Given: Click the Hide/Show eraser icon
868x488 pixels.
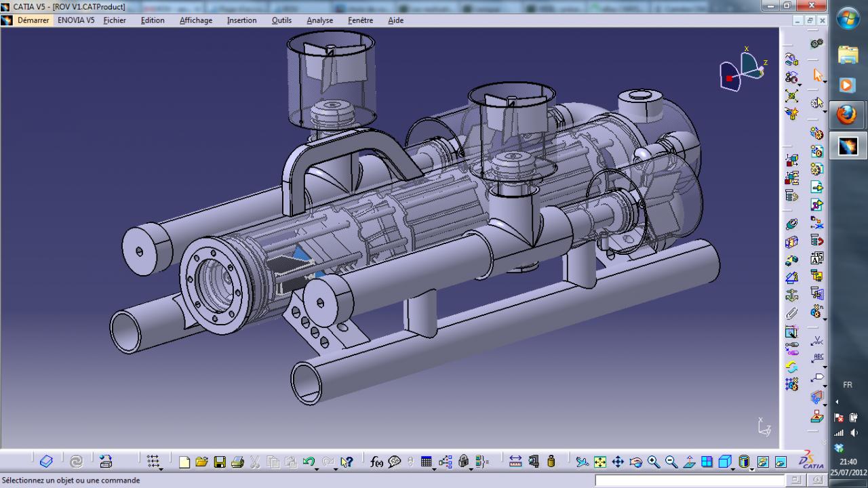Looking at the screenshot, I should tap(763, 462).
